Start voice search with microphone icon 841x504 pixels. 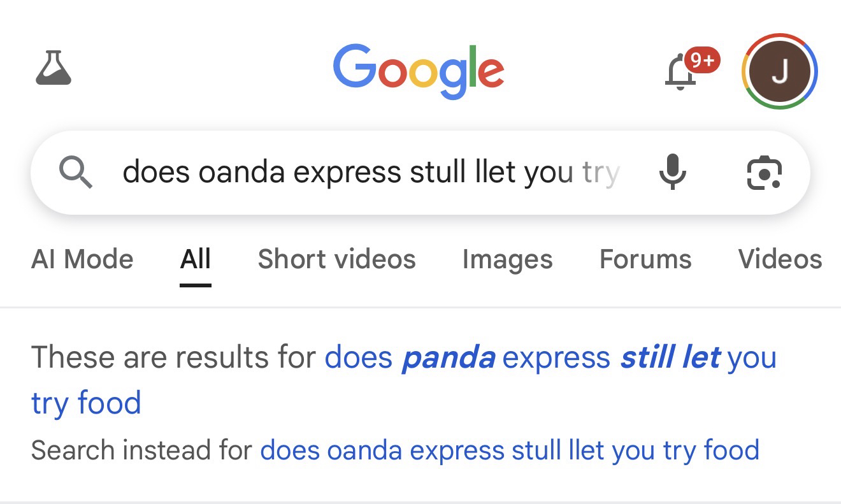(x=672, y=172)
